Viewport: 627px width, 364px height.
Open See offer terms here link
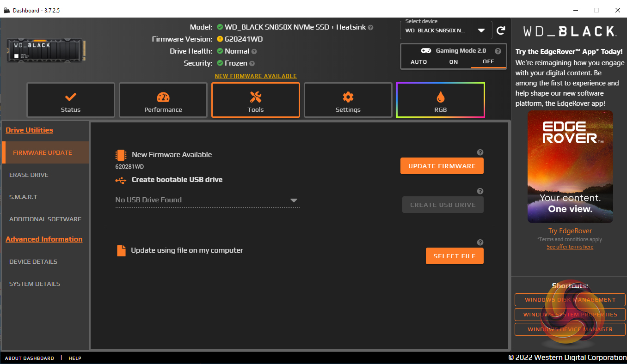570,247
